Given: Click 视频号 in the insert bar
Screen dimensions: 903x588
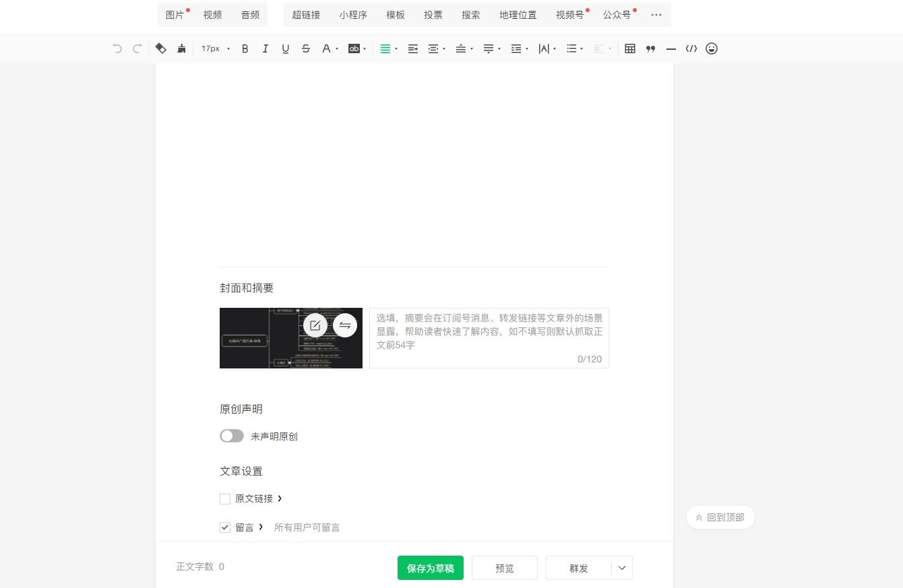Looking at the screenshot, I should [570, 15].
